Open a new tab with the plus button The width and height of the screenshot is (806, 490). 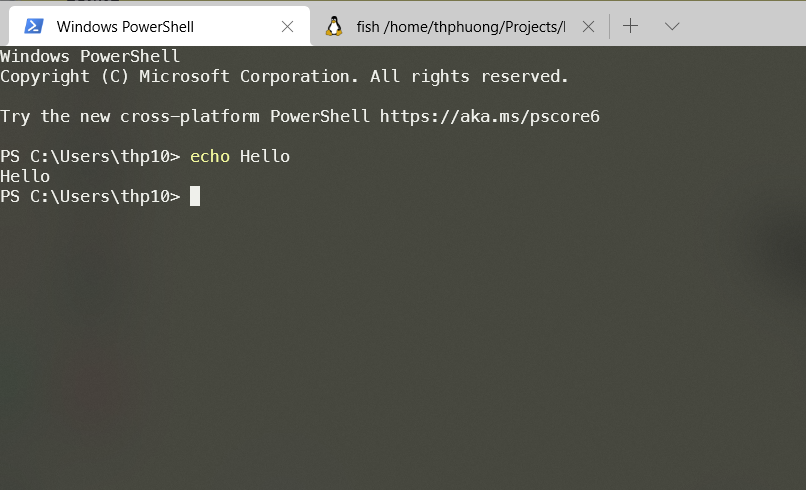pos(630,26)
